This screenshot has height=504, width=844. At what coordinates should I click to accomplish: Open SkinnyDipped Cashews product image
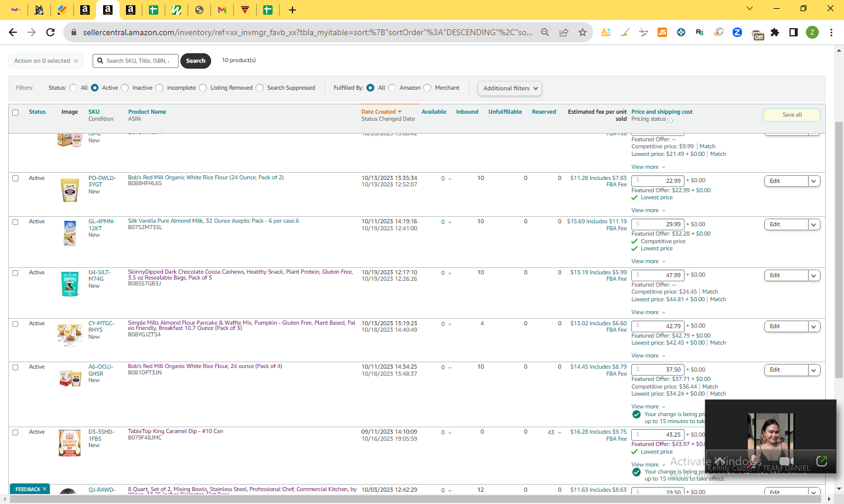click(x=70, y=284)
